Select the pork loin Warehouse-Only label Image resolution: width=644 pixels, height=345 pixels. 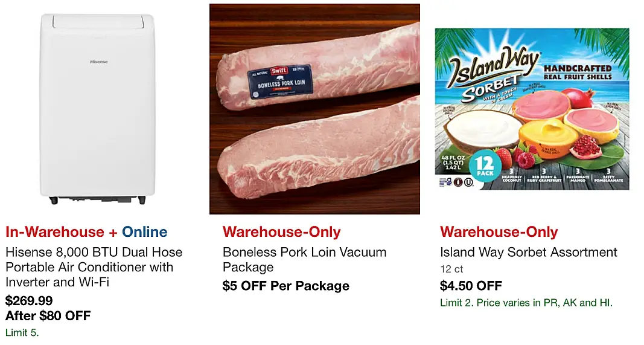282,232
